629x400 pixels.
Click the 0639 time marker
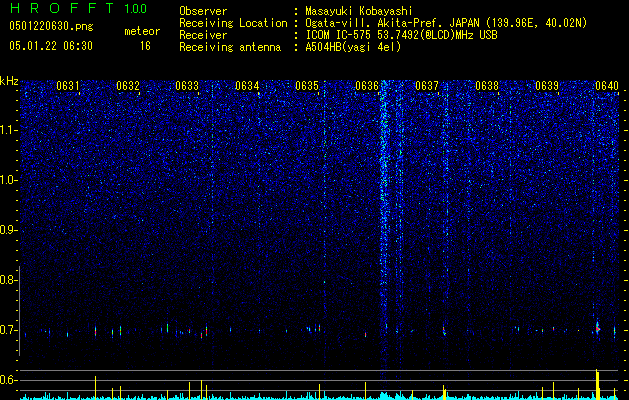click(x=547, y=86)
